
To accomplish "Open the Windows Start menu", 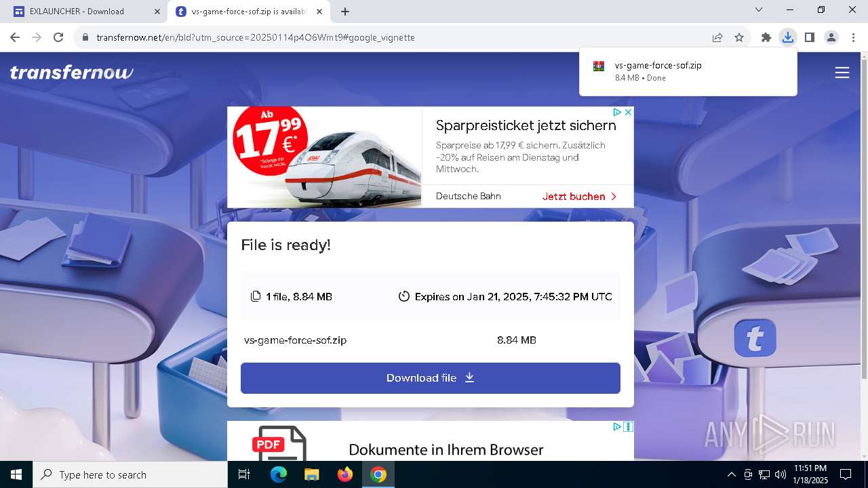I will (16, 474).
